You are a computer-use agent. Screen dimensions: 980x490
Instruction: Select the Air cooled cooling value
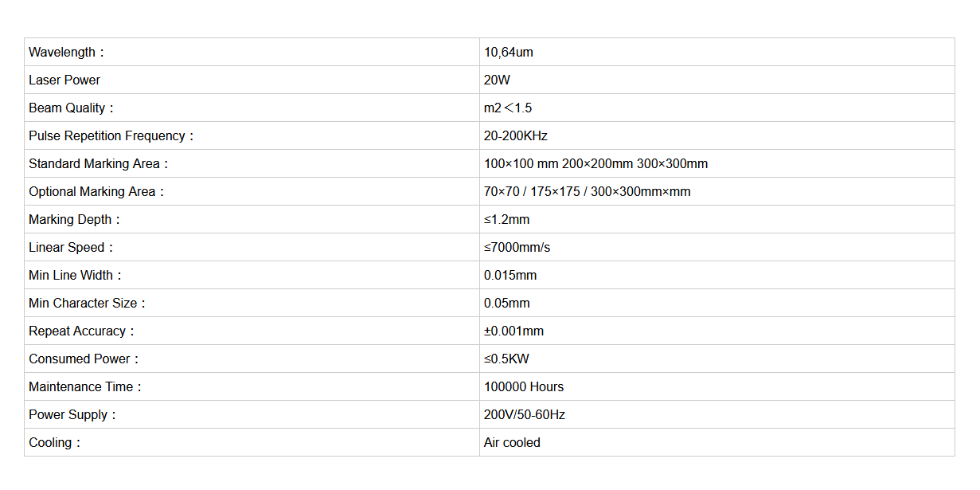(512, 443)
